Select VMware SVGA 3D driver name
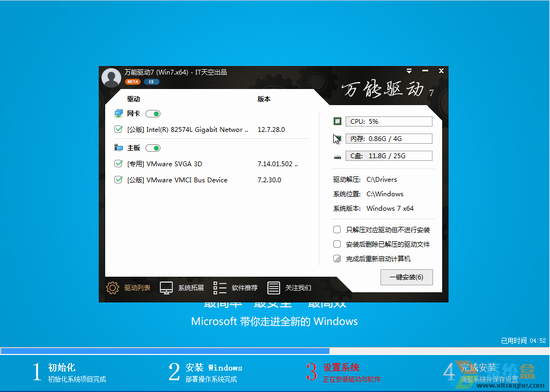Screen dimensions: 550x392 pyautogui.click(x=165, y=164)
